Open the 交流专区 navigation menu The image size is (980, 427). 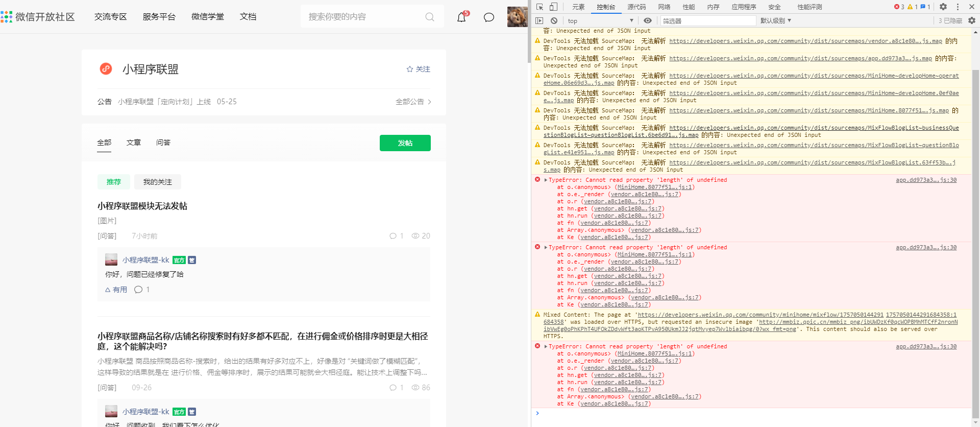[x=111, y=17]
